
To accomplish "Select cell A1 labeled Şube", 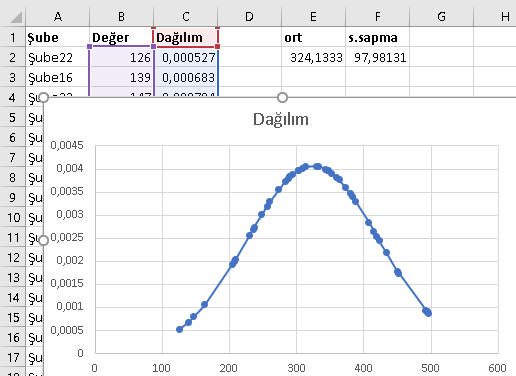I will tap(57, 37).
